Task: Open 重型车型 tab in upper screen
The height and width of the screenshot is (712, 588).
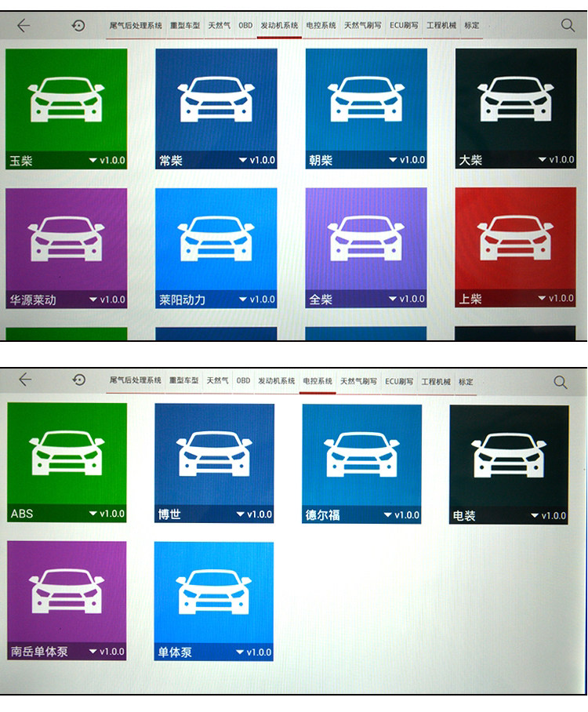Action: (x=185, y=26)
